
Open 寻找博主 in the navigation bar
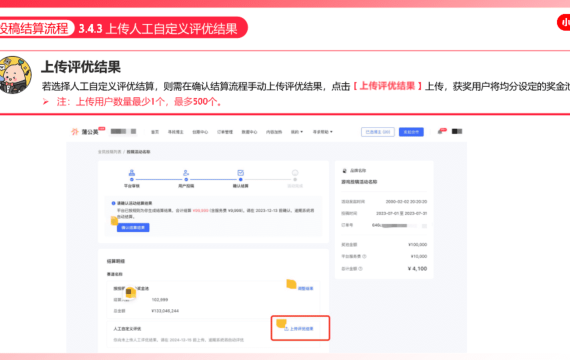(x=176, y=132)
